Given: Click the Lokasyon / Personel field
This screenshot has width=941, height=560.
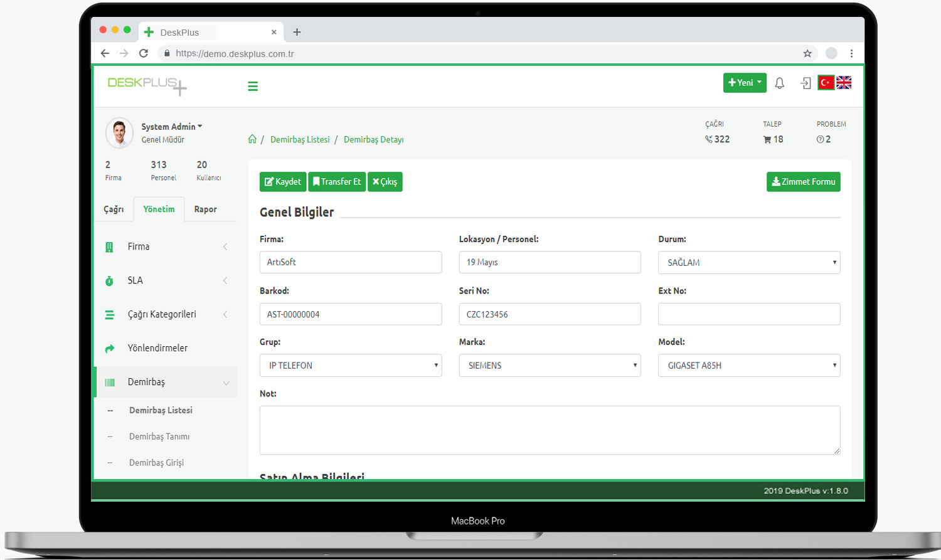Looking at the screenshot, I should click(550, 262).
